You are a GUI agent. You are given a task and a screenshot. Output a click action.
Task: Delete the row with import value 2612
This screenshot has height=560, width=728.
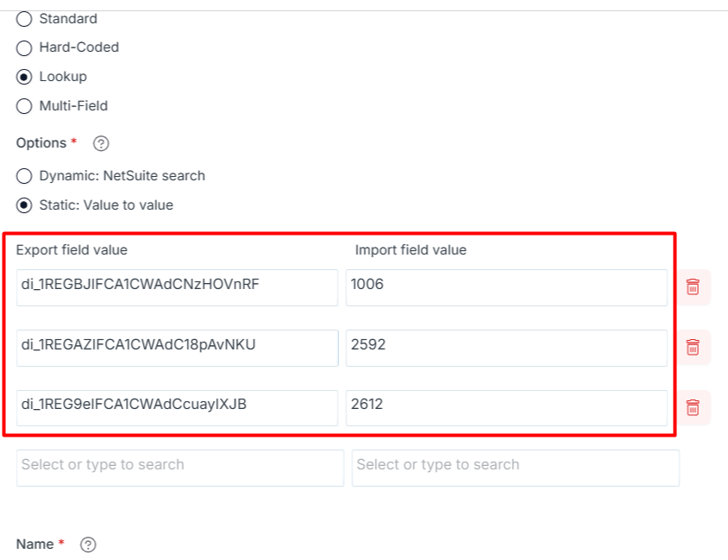point(693,407)
